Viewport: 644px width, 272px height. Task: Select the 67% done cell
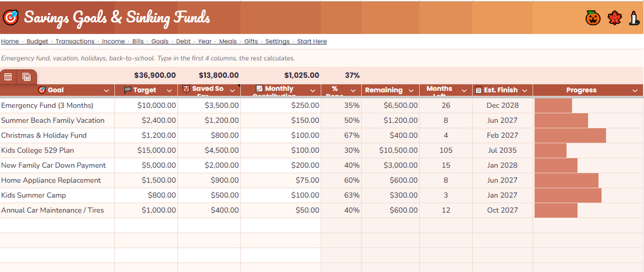pos(341,135)
